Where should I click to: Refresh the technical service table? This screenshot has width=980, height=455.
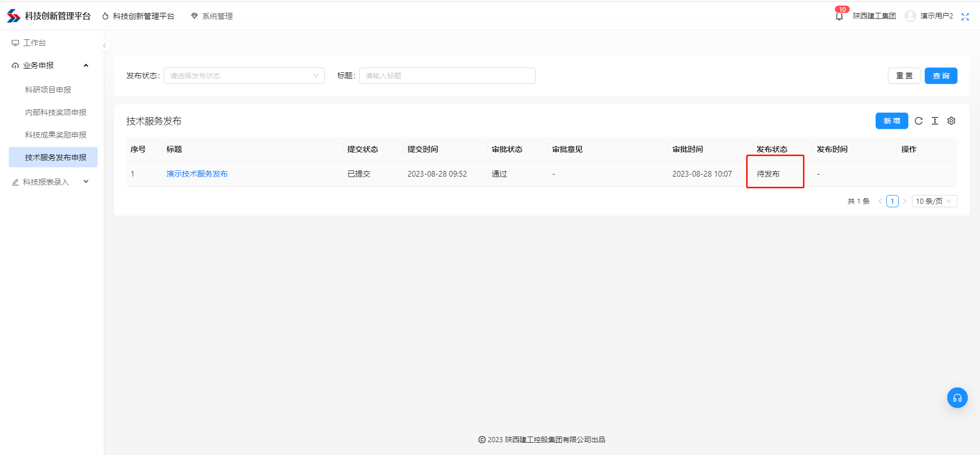919,121
